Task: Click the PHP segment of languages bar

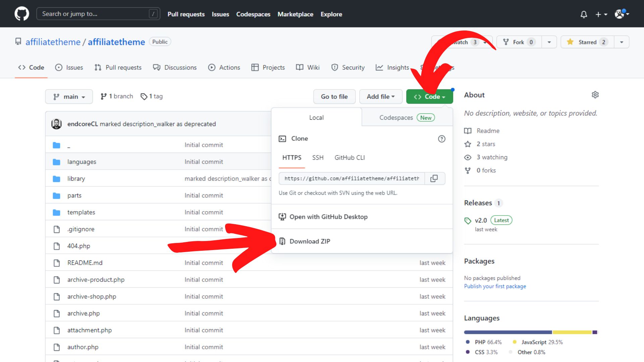Action: [x=508, y=332]
